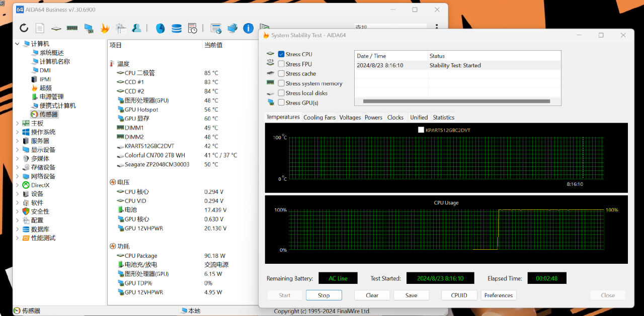The height and width of the screenshot is (316, 644).
Task: Click the networked monitors globe toolbar icon
Action: (x=232, y=28)
